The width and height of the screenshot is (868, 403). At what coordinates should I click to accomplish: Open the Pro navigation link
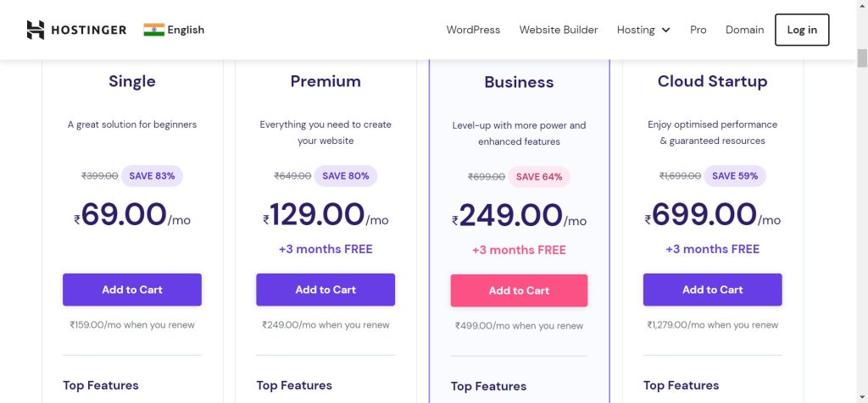click(698, 30)
